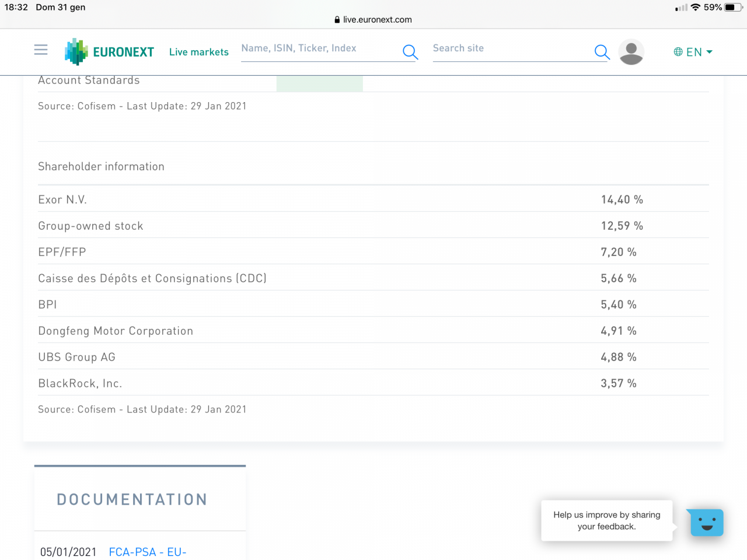Open the user account avatar
The width and height of the screenshot is (747, 560).
click(631, 52)
